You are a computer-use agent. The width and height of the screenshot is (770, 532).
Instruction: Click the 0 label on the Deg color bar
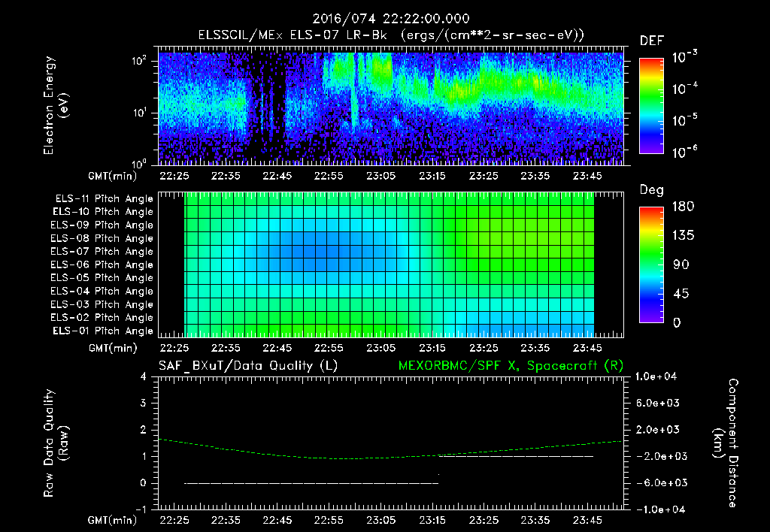pos(678,323)
